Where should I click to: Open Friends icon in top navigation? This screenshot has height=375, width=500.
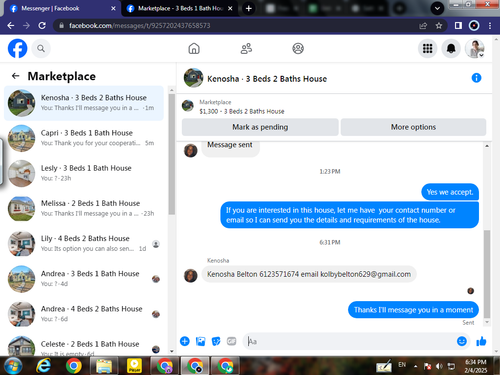coord(246,49)
